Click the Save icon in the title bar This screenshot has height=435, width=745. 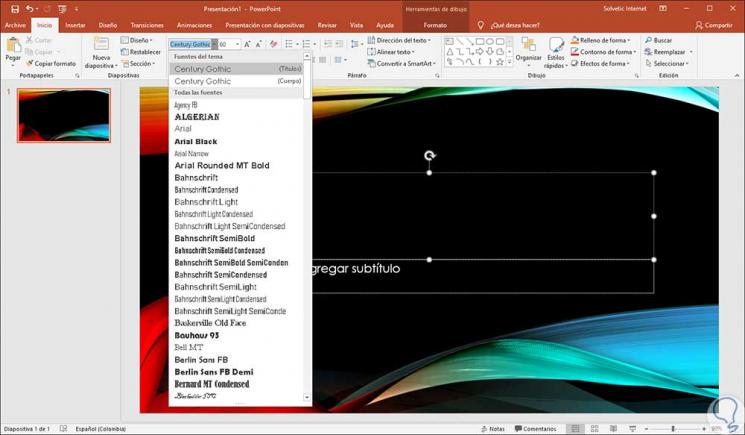click(x=15, y=9)
